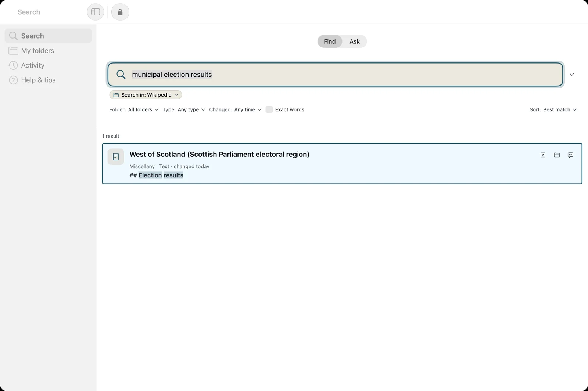Open the Search in: Wikipedia dropdown
The image size is (588, 391).
(146, 95)
